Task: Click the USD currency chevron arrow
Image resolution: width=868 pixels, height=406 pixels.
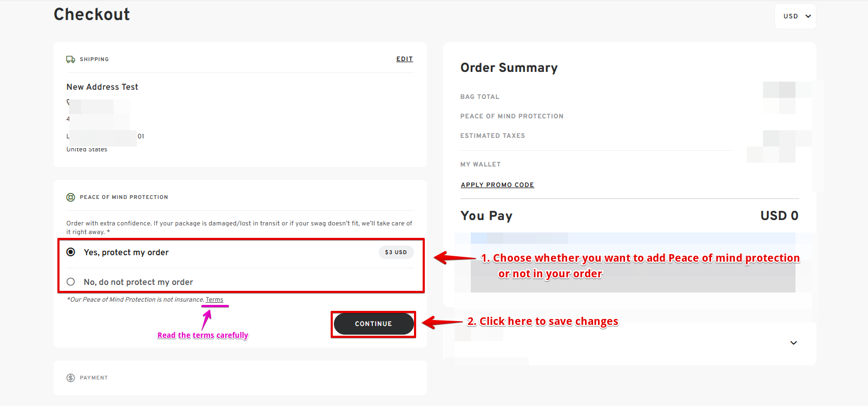Action: (x=808, y=16)
